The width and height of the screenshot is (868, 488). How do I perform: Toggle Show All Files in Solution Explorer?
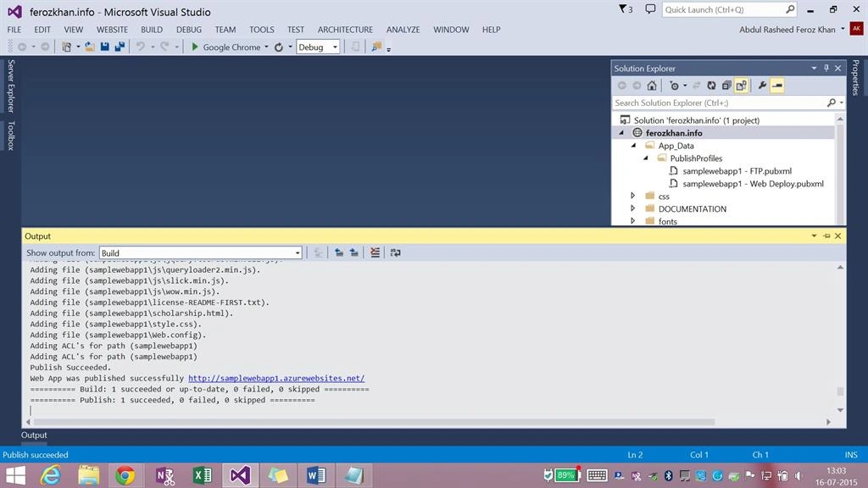(x=741, y=86)
